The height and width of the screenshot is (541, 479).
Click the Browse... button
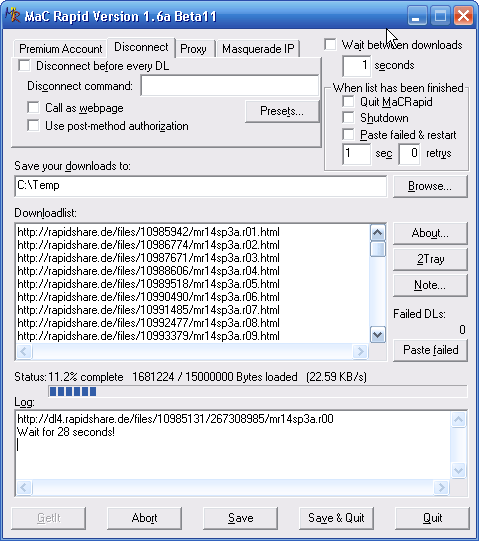click(430, 186)
